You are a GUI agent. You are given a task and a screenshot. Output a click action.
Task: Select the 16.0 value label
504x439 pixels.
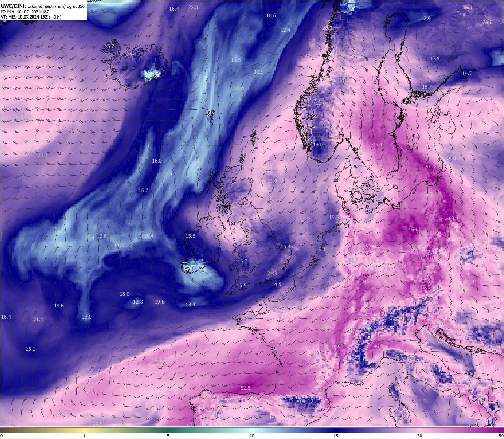click(157, 161)
